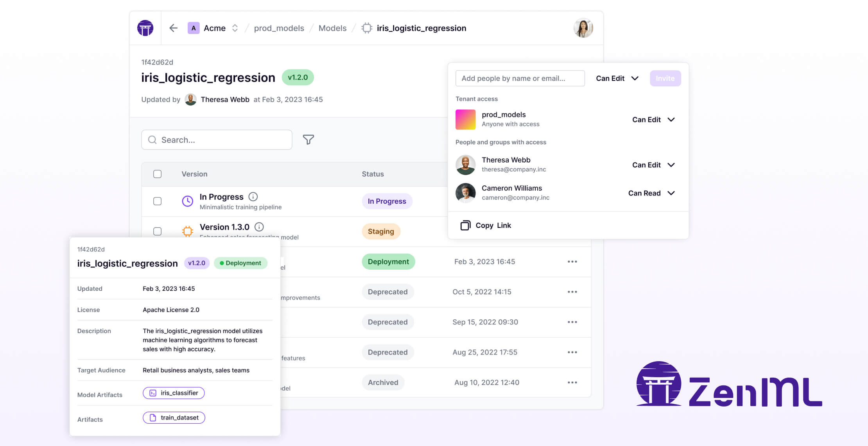Viewport: 868px width, 446px height.
Task: Open the search filter icon
Action: pyautogui.click(x=308, y=140)
